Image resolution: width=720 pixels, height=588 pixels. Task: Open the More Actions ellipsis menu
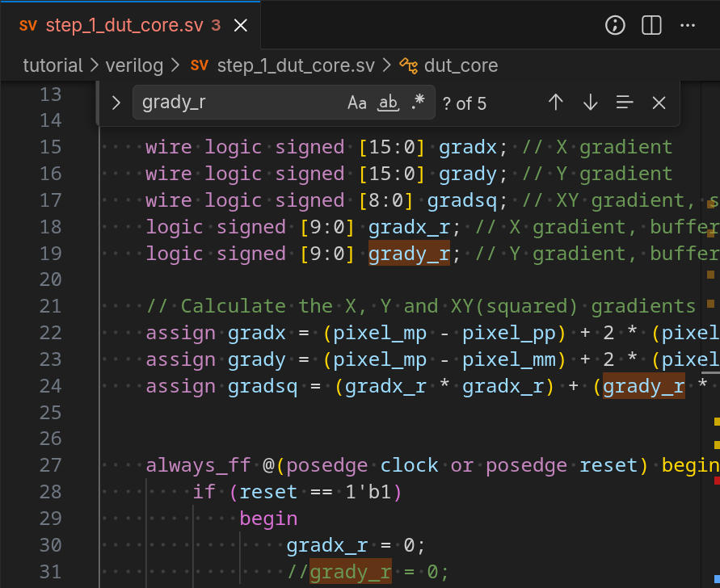point(688,25)
